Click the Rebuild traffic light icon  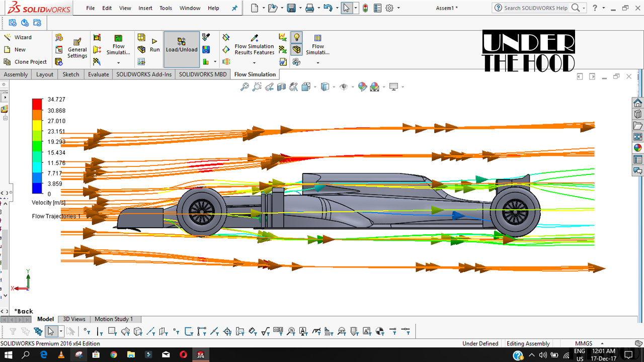pos(365,8)
